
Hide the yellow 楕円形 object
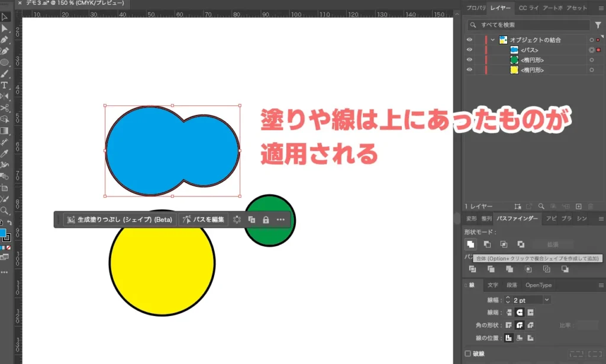tap(469, 69)
